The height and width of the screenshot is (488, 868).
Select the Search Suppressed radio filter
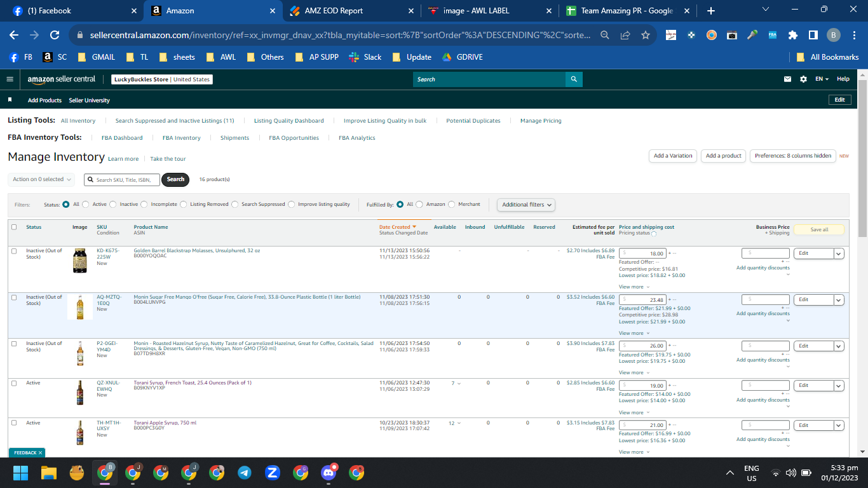pos(234,205)
